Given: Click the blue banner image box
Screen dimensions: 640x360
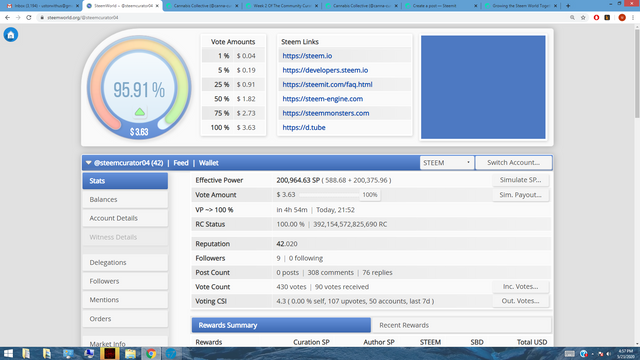Looking at the screenshot, I should (483, 87).
